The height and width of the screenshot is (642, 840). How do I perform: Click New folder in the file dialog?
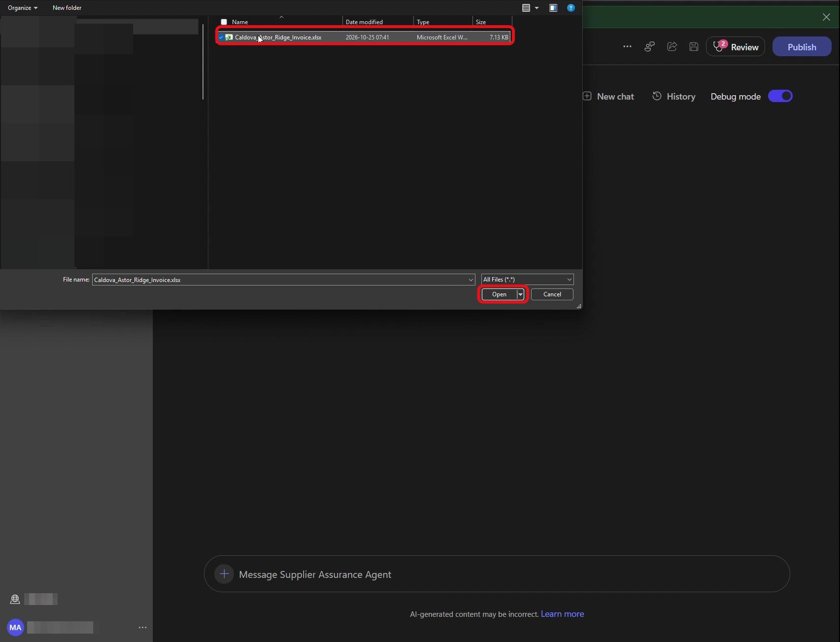pos(67,8)
